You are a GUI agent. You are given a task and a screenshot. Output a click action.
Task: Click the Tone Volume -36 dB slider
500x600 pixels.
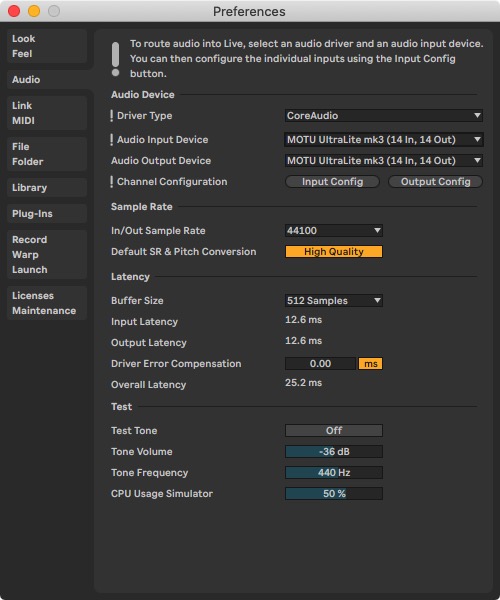(334, 452)
